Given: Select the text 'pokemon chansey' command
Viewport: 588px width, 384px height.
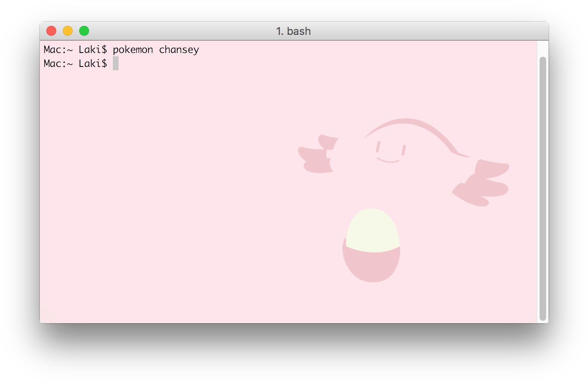Looking at the screenshot, I should 156,49.
